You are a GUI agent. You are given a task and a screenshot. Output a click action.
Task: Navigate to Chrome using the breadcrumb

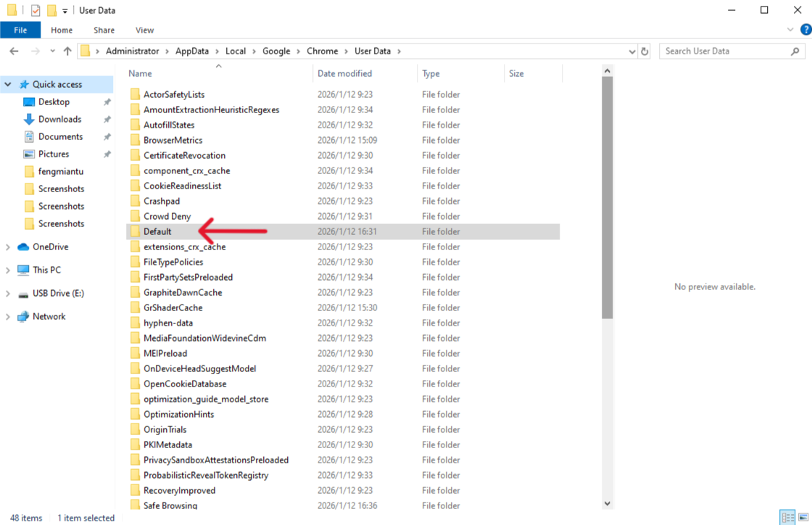coord(323,51)
